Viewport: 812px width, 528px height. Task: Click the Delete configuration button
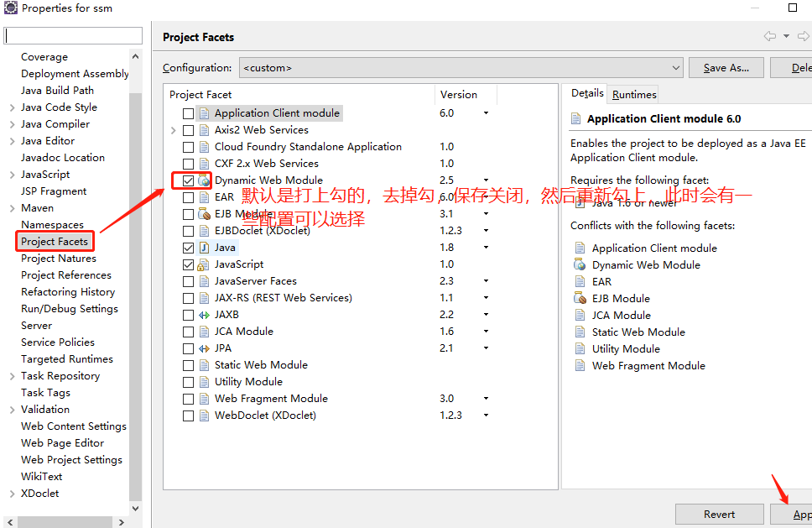coord(792,68)
